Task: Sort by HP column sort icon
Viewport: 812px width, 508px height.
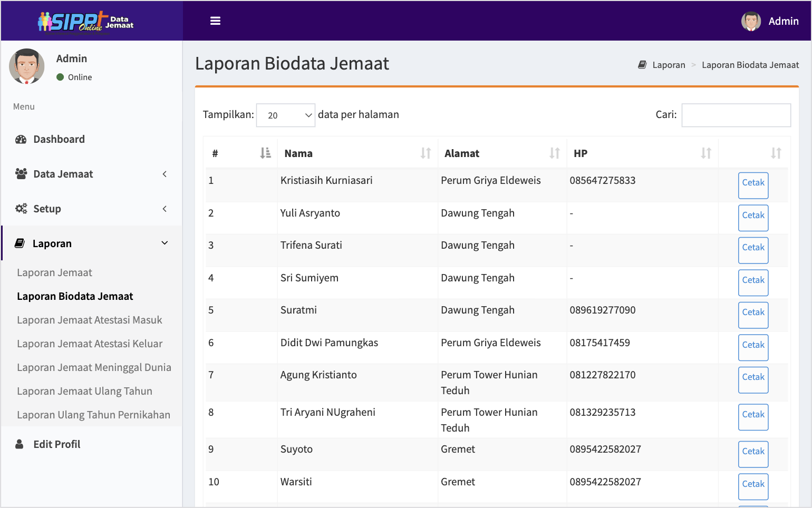Action: pyautogui.click(x=705, y=153)
